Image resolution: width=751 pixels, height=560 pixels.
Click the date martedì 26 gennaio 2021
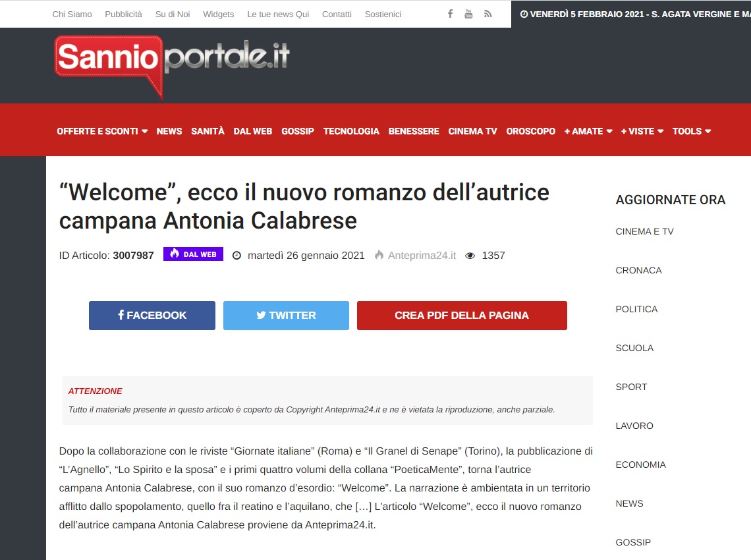coord(306,256)
